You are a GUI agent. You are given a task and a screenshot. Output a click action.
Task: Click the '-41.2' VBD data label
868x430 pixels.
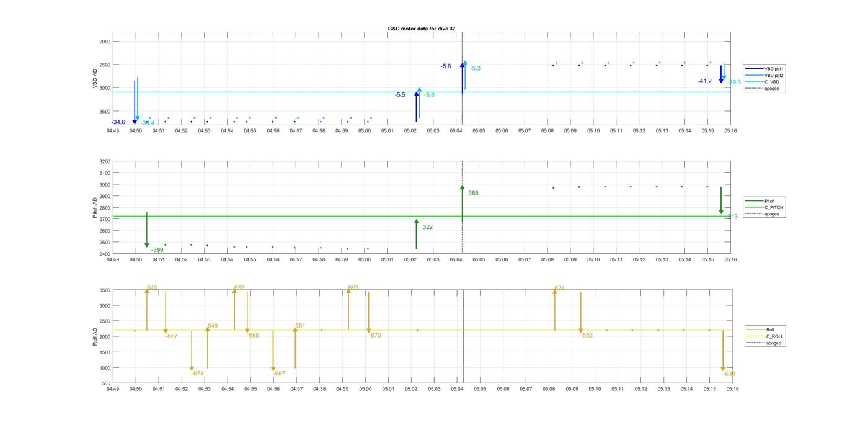(x=704, y=81)
